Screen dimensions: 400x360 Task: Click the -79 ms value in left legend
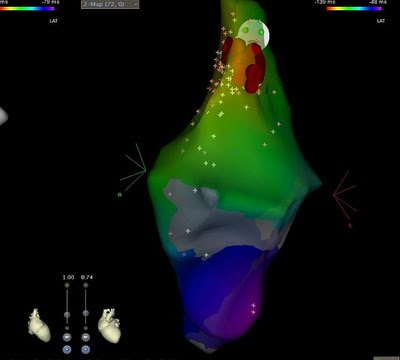tap(51, 2)
